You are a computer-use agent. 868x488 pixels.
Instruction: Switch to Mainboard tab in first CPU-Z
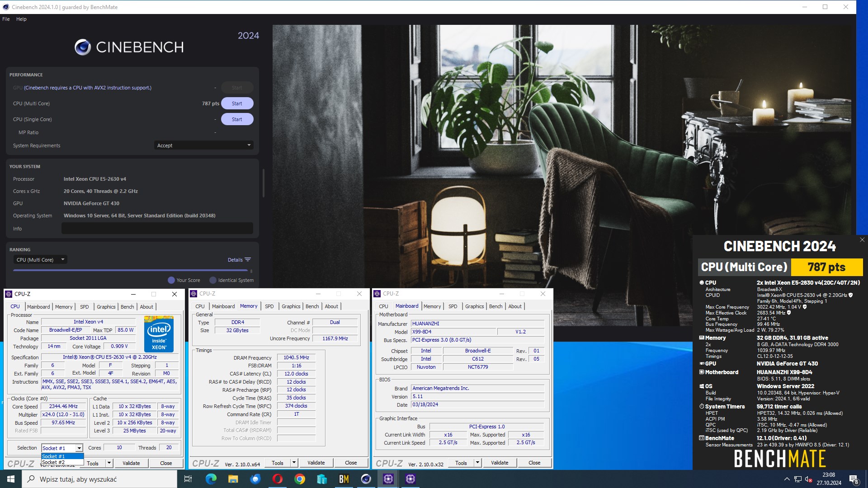click(38, 307)
